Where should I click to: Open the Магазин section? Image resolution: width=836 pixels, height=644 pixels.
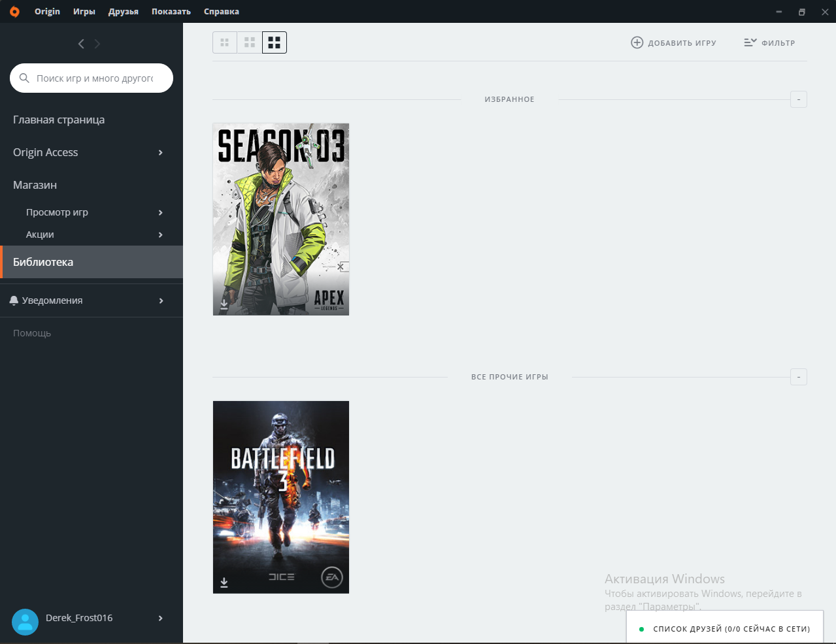(35, 185)
